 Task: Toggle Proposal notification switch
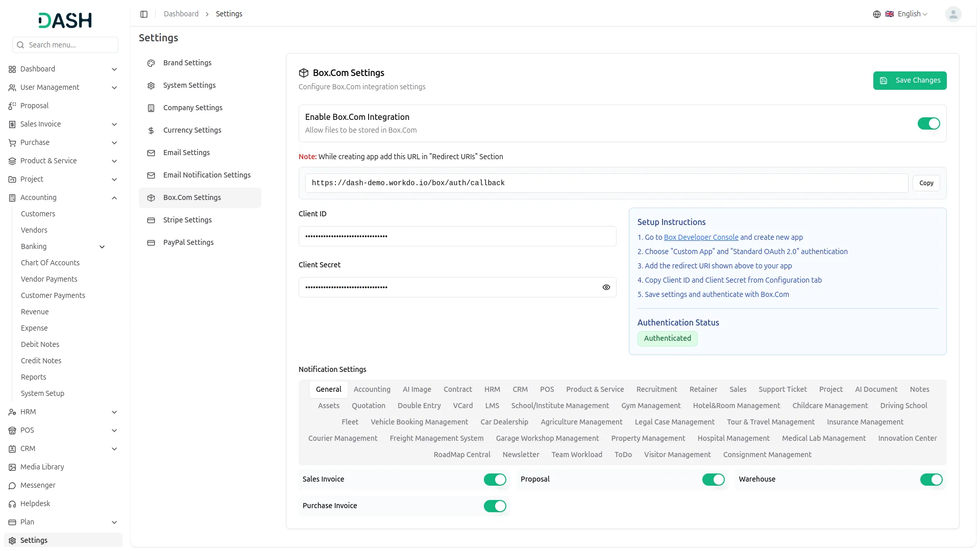pyautogui.click(x=713, y=480)
